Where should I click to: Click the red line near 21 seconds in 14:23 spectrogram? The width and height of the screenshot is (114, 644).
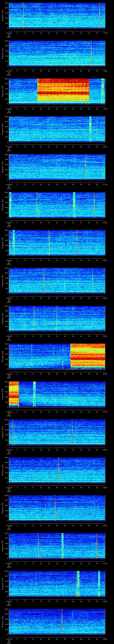coord(44,280)
